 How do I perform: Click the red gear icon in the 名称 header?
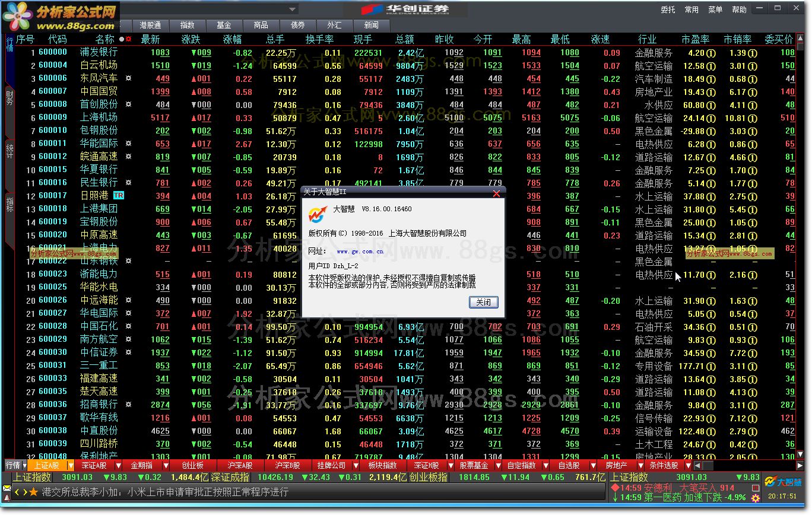pyautogui.click(x=128, y=39)
